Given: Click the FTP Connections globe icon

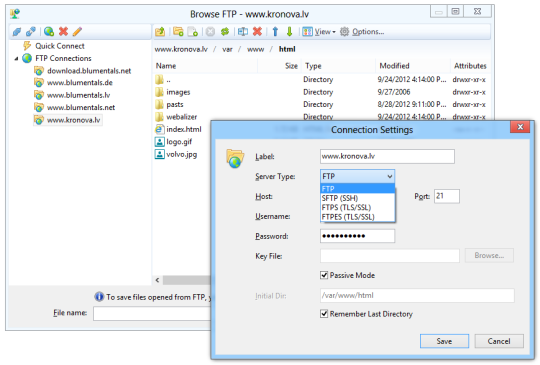Looking at the screenshot, I should point(27,58).
